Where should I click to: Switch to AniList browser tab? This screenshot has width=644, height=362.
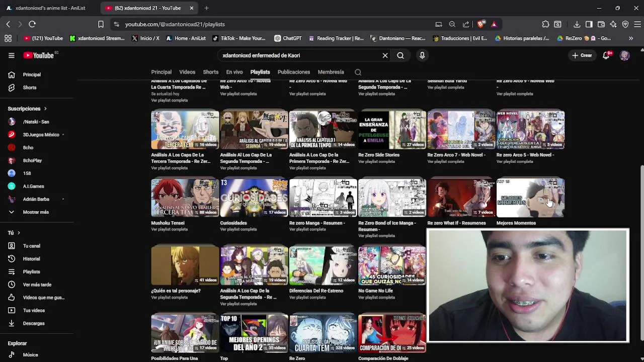pos(49,8)
